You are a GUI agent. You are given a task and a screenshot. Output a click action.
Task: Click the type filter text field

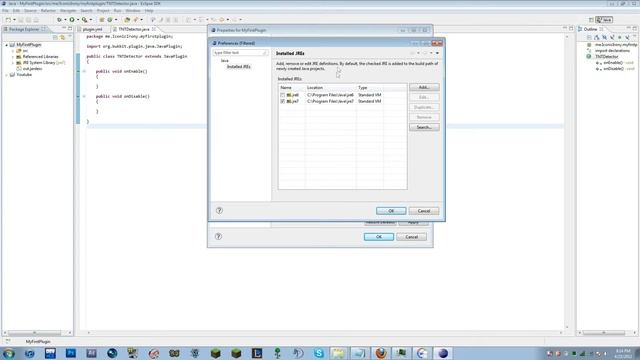(240, 53)
